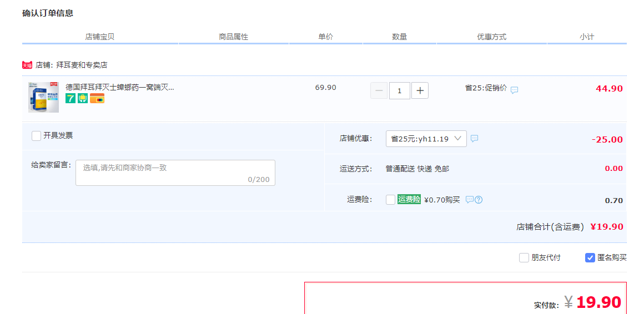Click the 店铺优惠 label
The height and width of the screenshot is (314, 644).
(x=356, y=139)
